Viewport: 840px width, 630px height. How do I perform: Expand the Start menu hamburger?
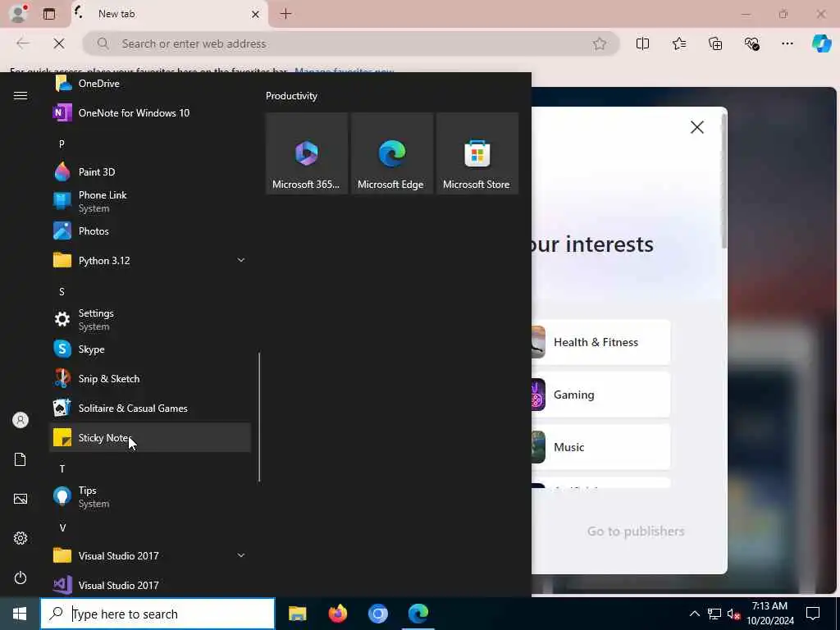pos(21,95)
